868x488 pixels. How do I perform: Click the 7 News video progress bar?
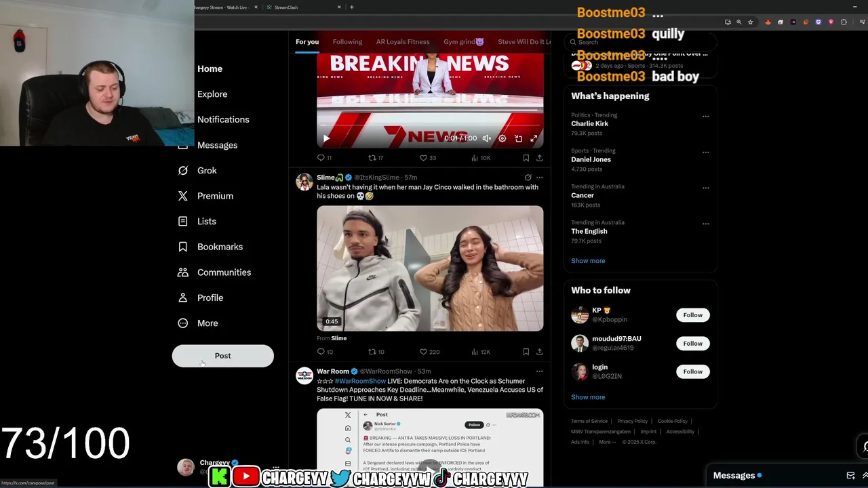click(x=430, y=126)
